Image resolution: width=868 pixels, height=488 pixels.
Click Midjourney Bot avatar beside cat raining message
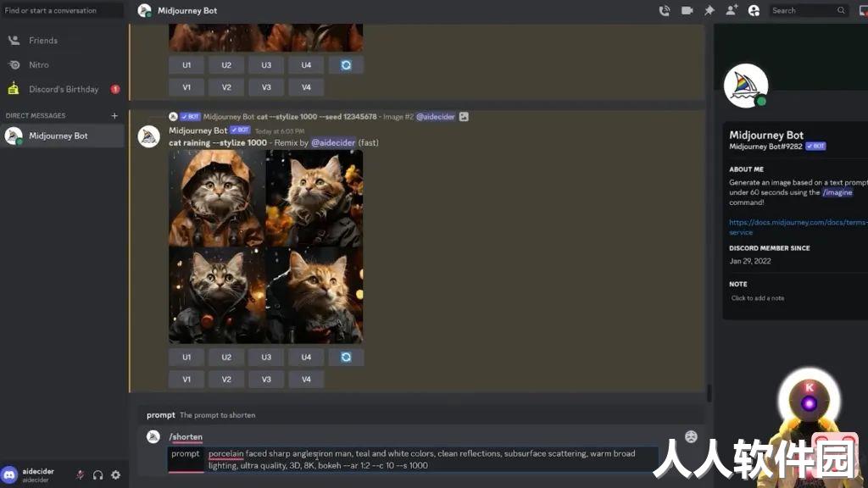tap(149, 136)
